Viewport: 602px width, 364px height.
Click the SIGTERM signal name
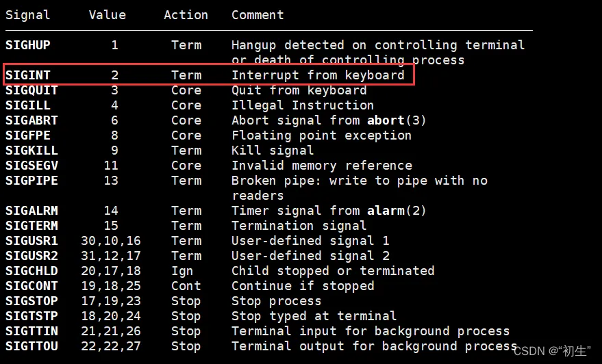pyautogui.click(x=32, y=226)
